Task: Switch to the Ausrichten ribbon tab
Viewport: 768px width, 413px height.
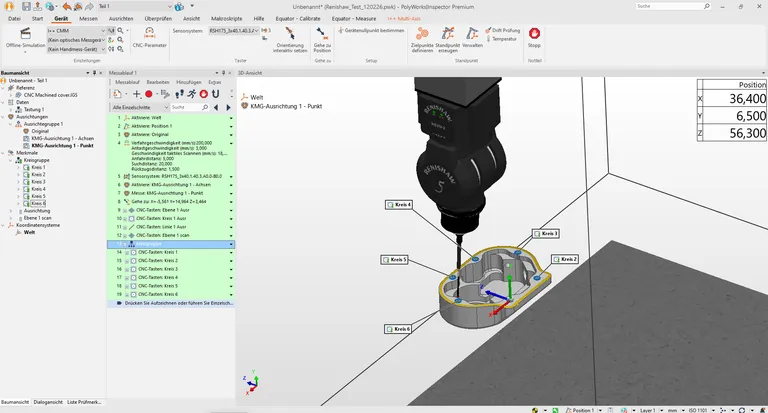Action: pos(121,19)
